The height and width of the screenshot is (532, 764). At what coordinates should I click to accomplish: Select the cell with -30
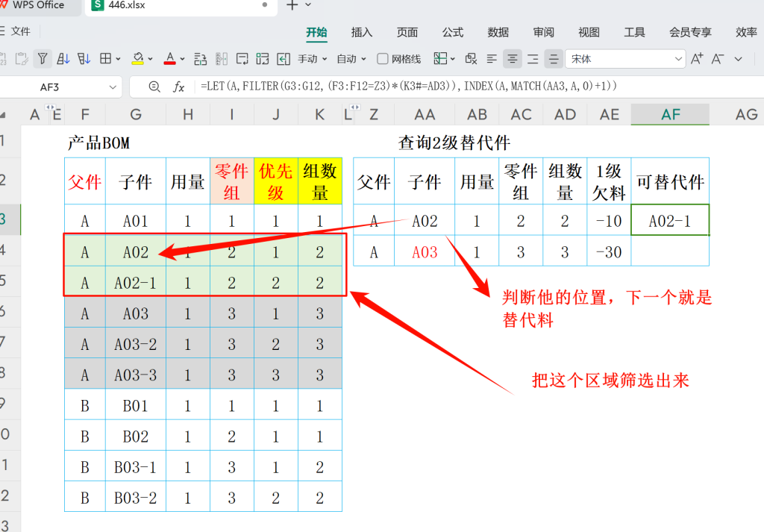[609, 252]
